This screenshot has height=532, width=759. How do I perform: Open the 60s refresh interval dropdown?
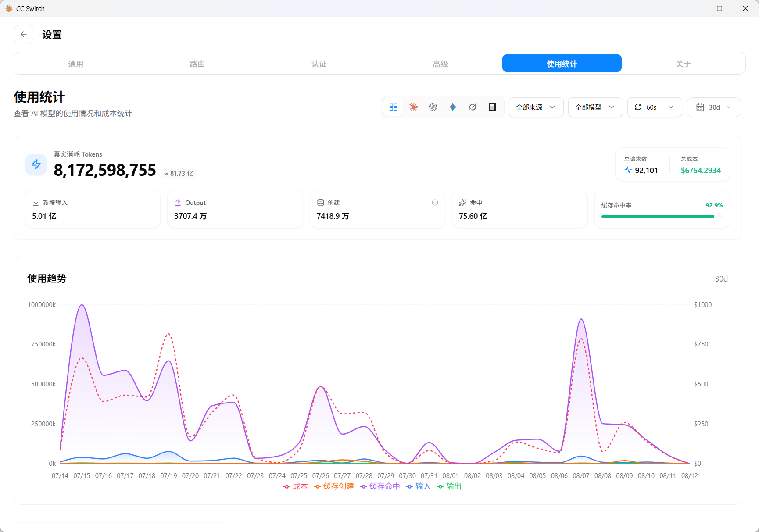click(x=655, y=107)
